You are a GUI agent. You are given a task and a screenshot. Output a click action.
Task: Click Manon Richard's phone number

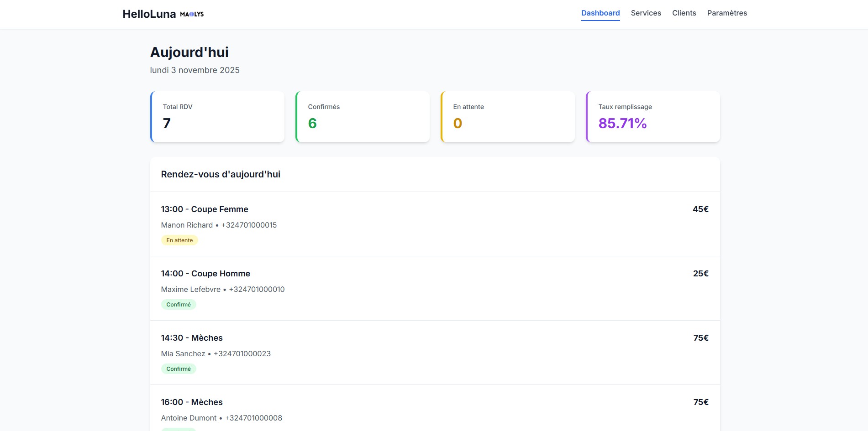point(249,225)
